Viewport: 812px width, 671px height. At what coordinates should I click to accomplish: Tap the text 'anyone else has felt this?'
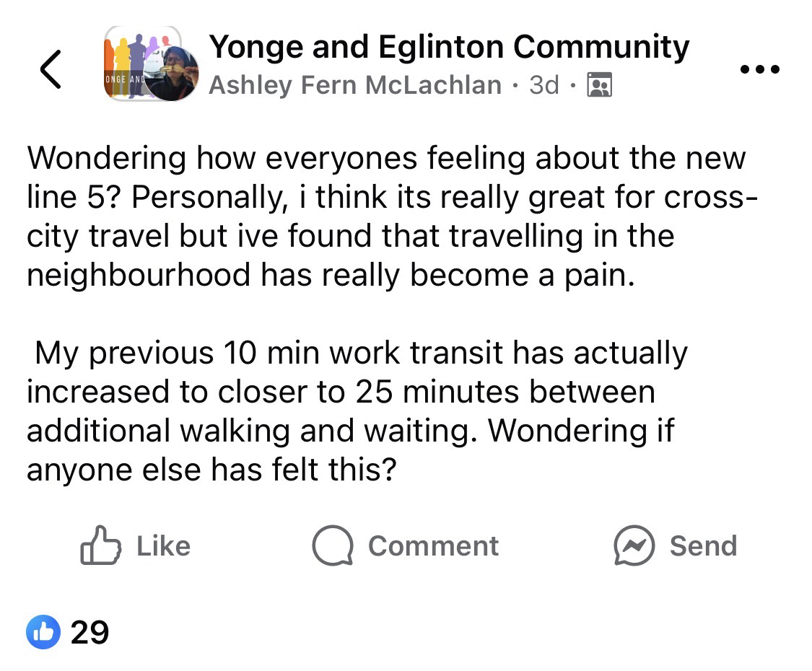(x=211, y=470)
